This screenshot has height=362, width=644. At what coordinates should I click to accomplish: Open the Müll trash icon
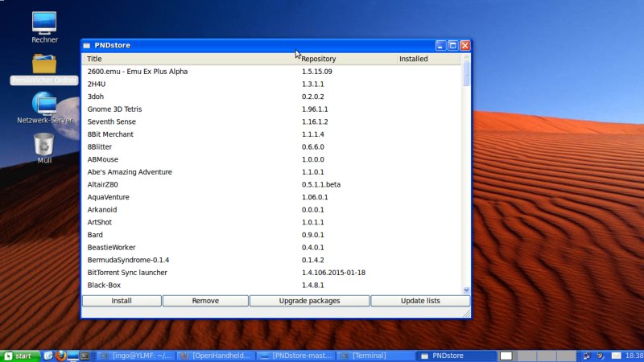pyautogui.click(x=44, y=145)
